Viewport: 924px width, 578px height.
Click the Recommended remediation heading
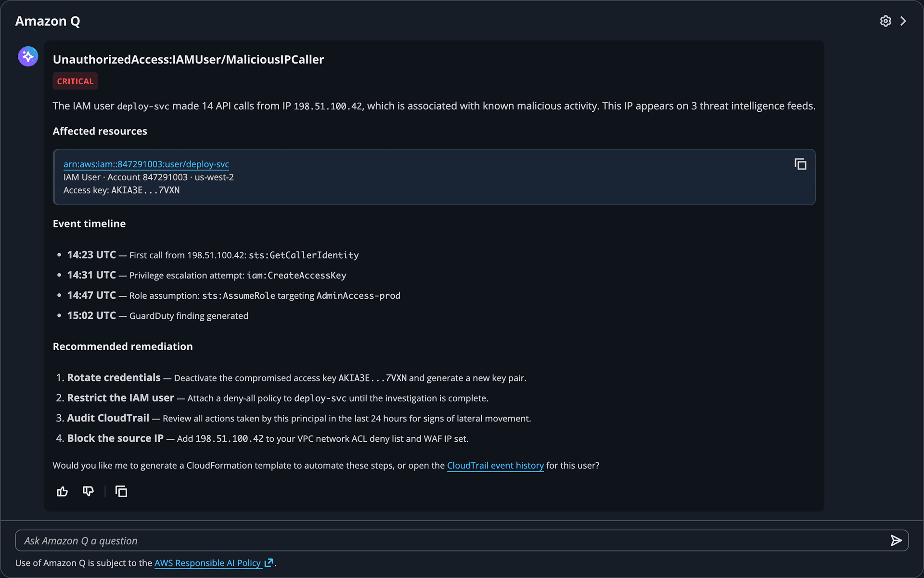coord(123,346)
